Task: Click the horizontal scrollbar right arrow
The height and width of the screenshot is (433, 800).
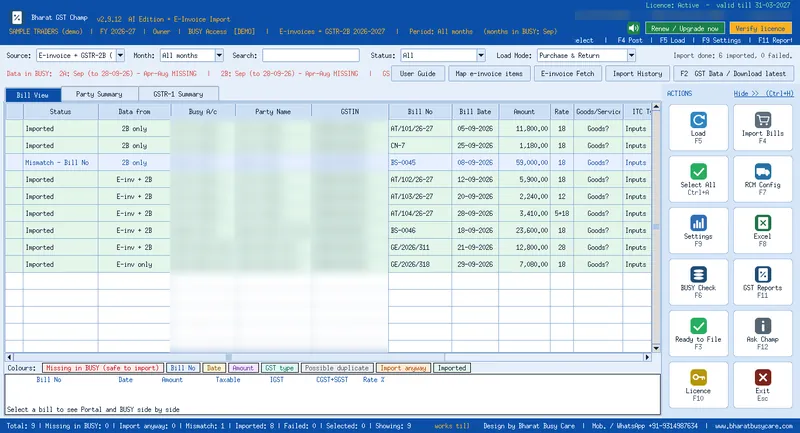Action: click(x=647, y=357)
